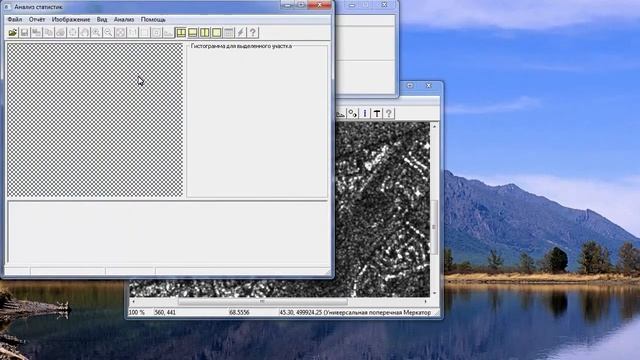The height and width of the screenshot is (360, 640).
Task: Click the 'Гистограмма для выделенного участка' panel label
Action: pos(241,46)
